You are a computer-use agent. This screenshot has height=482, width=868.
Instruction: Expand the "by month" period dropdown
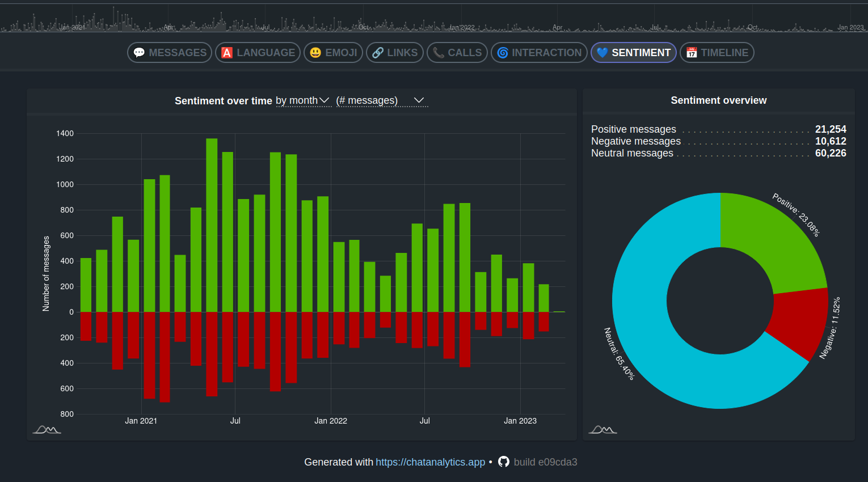coord(303,100)
